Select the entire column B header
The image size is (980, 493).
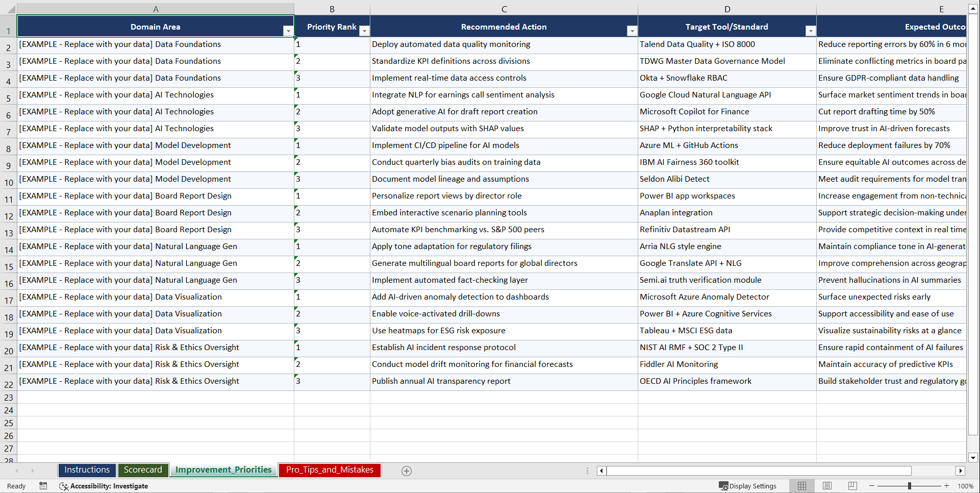332,8
